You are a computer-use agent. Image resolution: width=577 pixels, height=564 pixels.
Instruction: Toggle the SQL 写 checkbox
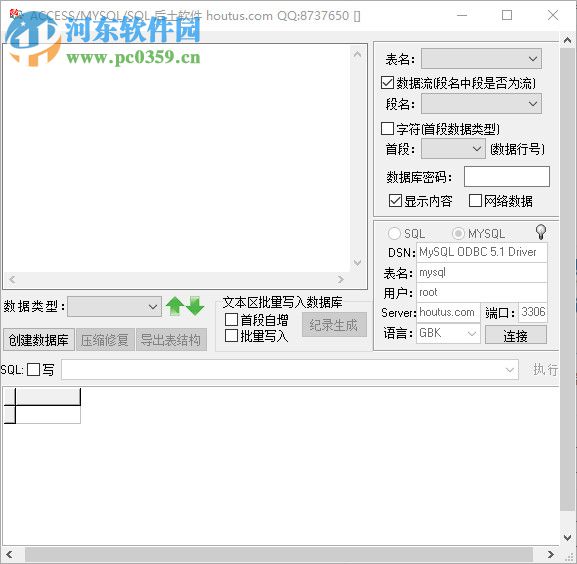pyautogui.click(x=33, y=369)
